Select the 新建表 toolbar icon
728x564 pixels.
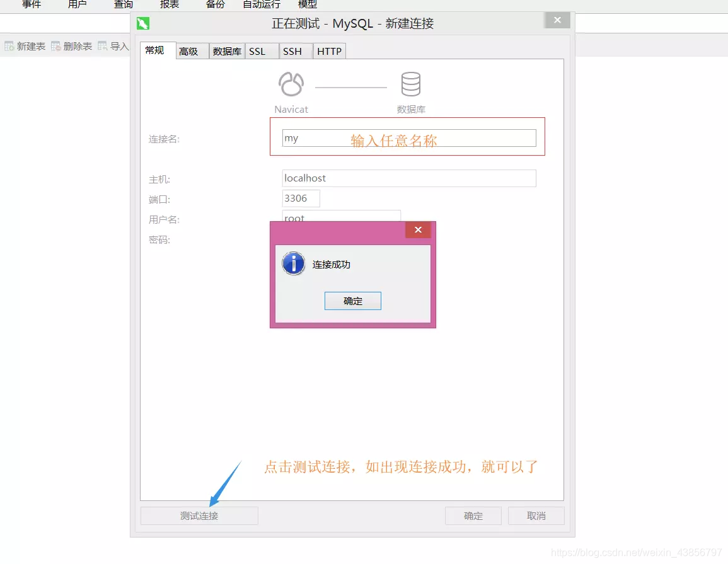point(10,45)
